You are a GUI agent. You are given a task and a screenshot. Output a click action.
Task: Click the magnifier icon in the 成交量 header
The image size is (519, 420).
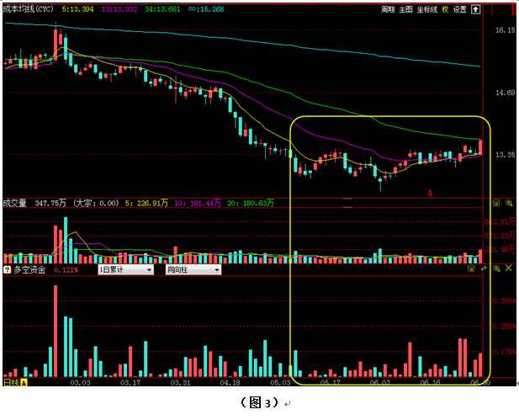507,203
